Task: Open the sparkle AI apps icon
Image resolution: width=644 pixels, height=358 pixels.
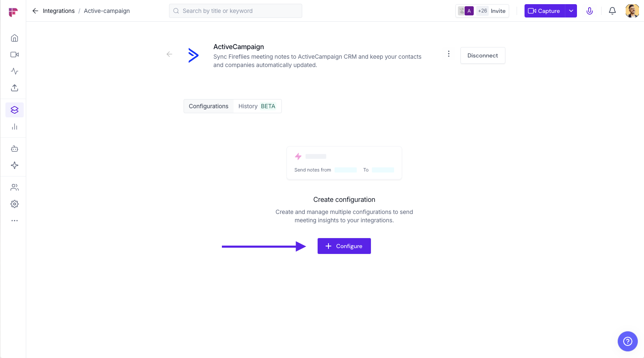Action: pos(15,165)
